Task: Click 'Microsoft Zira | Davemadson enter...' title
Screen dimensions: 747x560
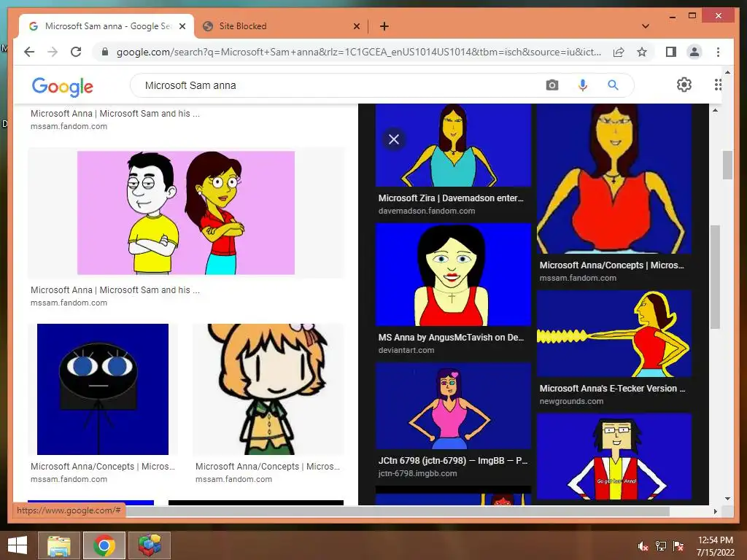Action: (451, 198)
